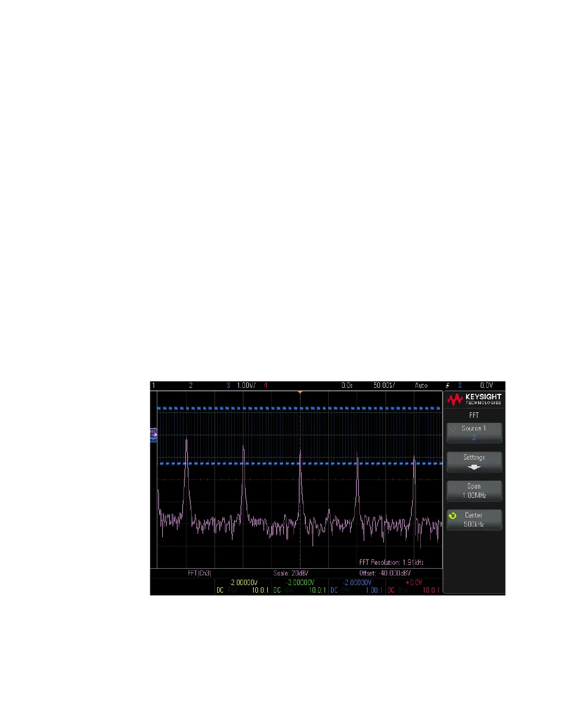Click the blue -2.00000V channel 3 offset
This screenshot has width=588, height=706.
tap(357, 582)
